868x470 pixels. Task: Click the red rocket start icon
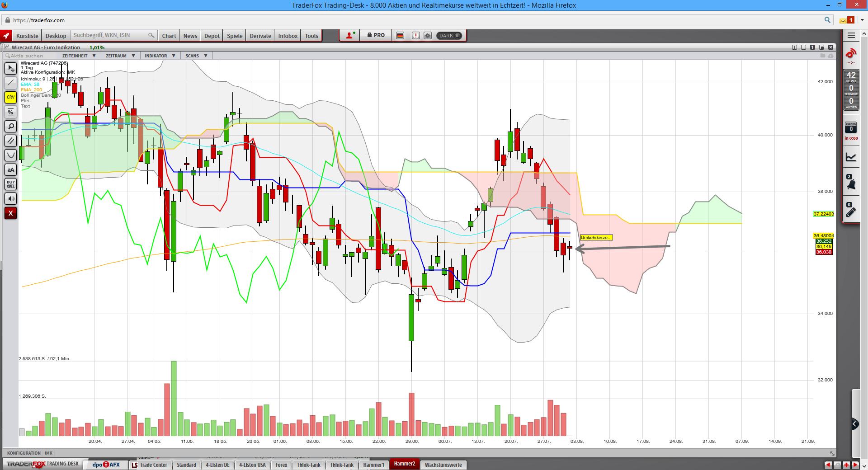6,36
